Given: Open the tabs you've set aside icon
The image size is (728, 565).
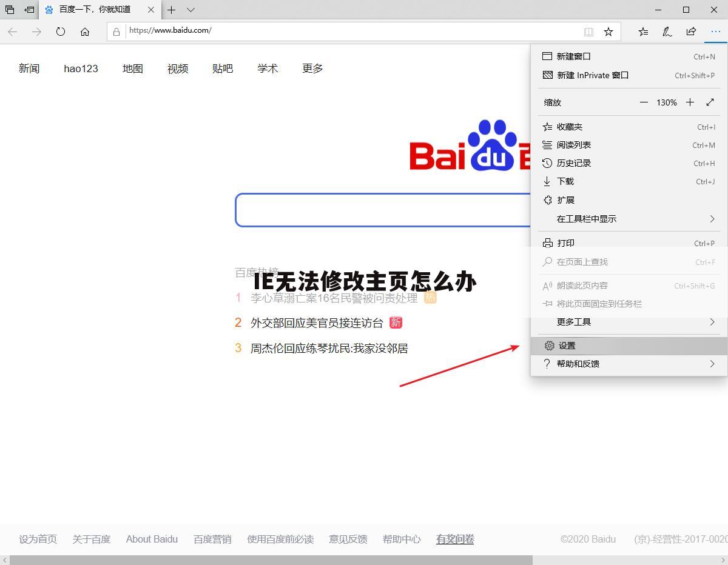Looking at the screenshot, I should pos(10,10).
